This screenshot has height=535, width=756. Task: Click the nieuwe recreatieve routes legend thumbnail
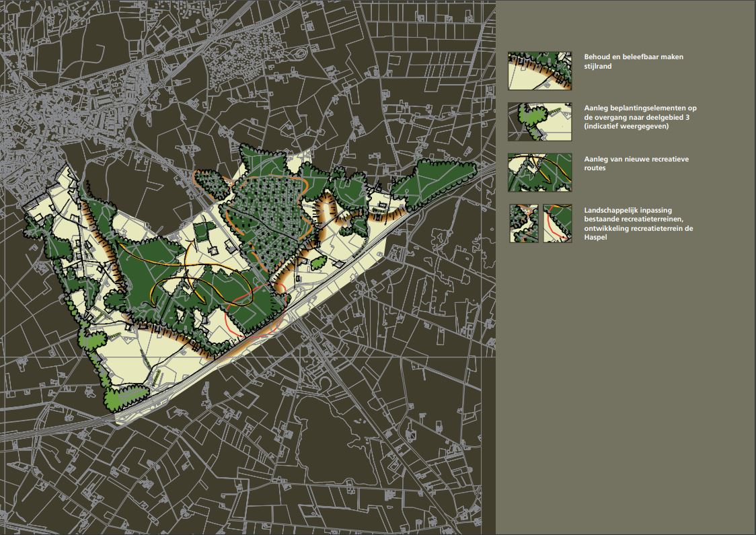pos(539,173)
